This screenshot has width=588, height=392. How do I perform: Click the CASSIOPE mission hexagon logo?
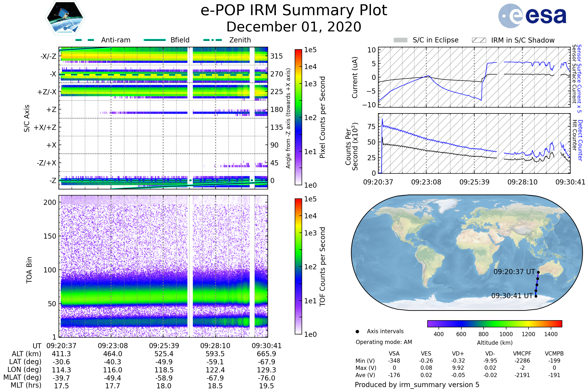pos(65,18)
